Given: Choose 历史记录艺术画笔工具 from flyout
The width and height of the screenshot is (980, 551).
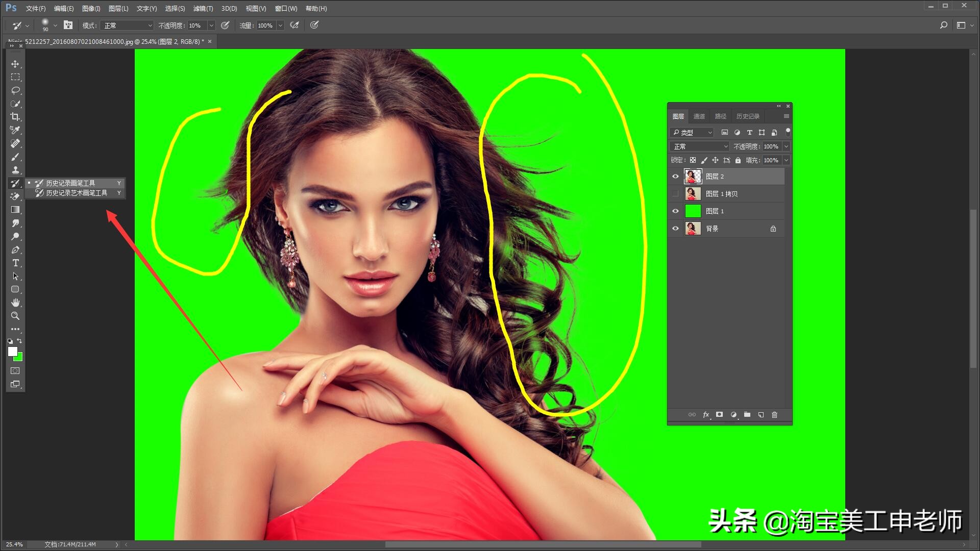Looking at the screenshot, I should tap(77, 193).
